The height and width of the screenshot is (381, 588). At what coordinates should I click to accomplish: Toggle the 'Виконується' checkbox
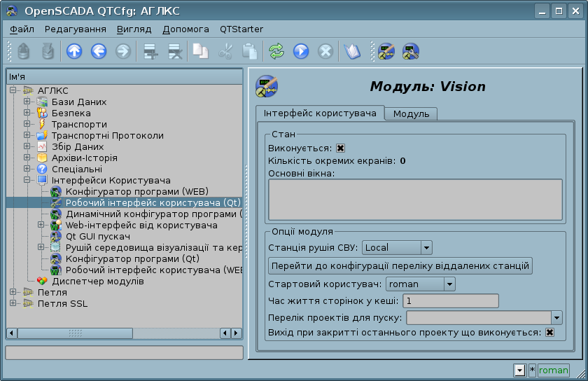(341, 148)
